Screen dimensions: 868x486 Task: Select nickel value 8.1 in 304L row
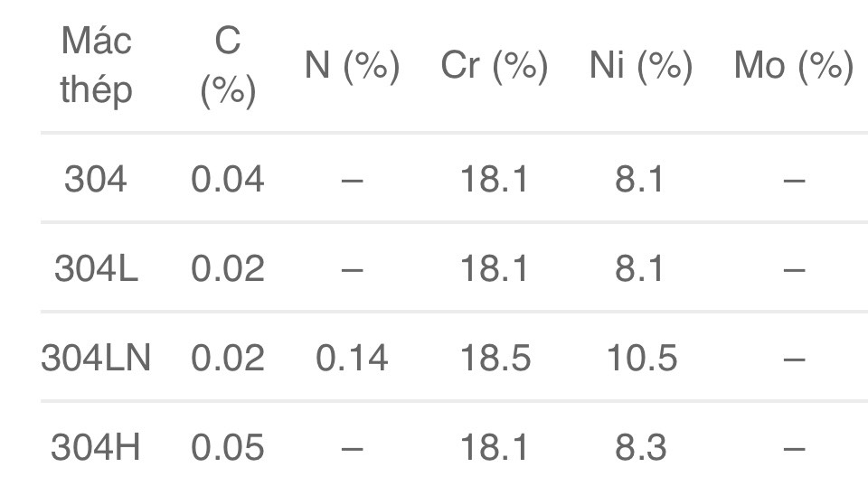click(x=641, y=268)
